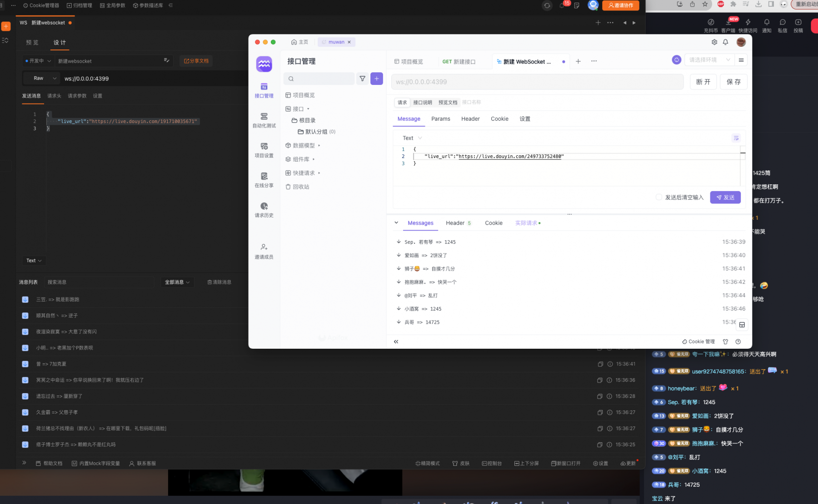Switch to the Cookie request tab
818x504 pixels.
(x=499, y=119)
